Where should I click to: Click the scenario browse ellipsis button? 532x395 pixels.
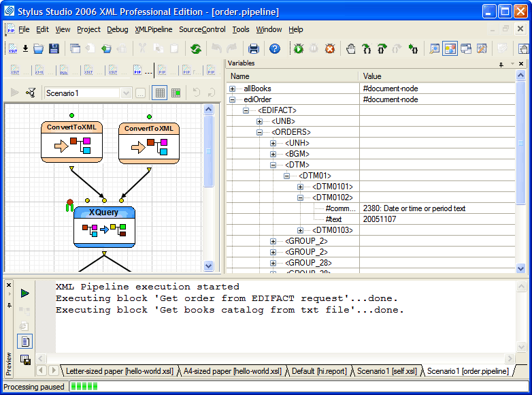(140, 93)
